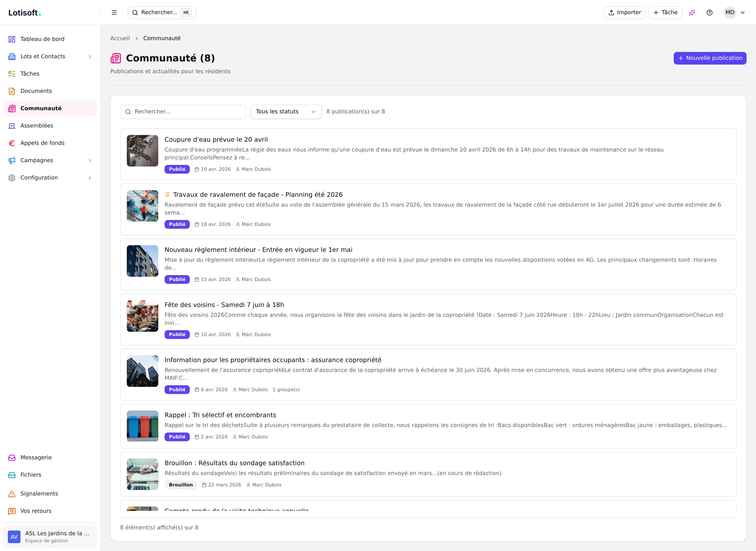This screenshot has width=756, height=551.
Task: Click the '22 mars 2026' date
Action: [x=224, y=485]
